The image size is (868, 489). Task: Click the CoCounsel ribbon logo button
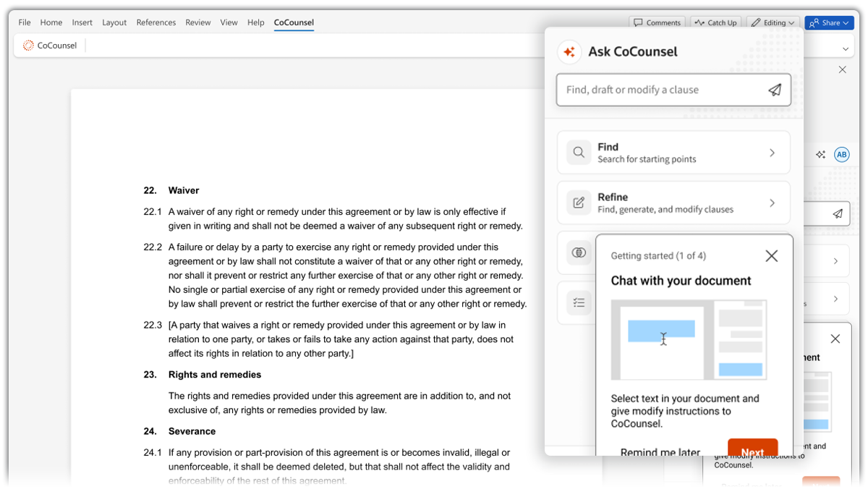tap(50, 46)
